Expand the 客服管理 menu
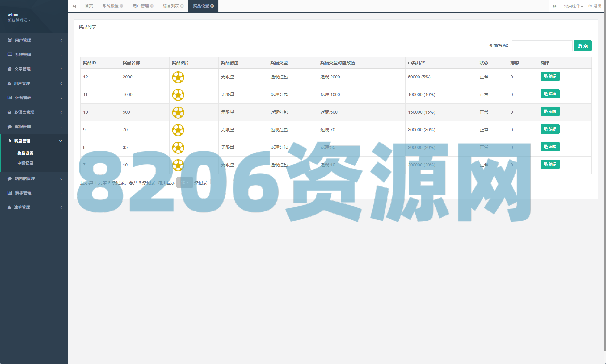The height and width of the screenshot is (364, 606). coord(34,127)
